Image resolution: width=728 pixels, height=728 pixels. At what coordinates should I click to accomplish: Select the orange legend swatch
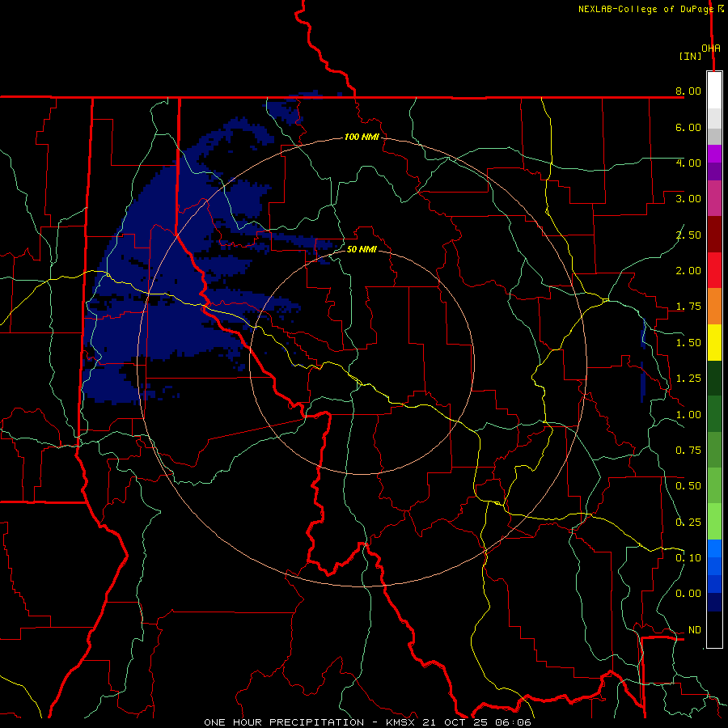(x=714, y=307)
